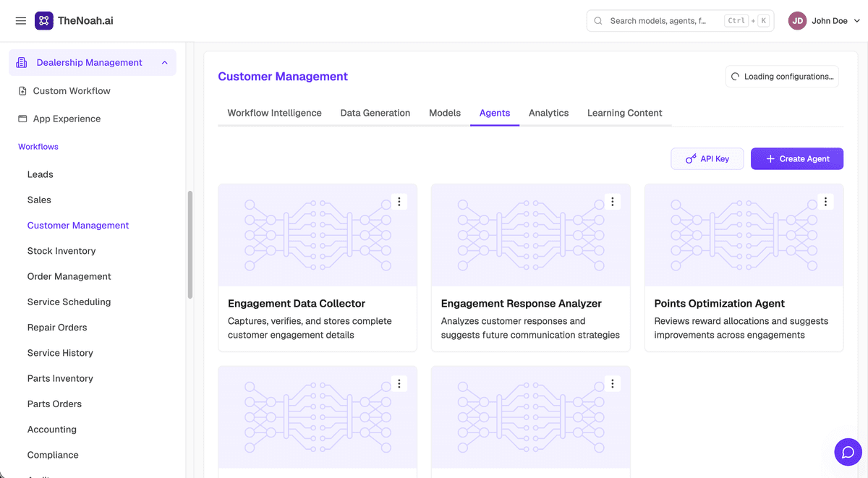Click the TheNoah.ai brand name
Image resolution: width=868 pixels, height=478 pixels.
click(x=85, y=21)
